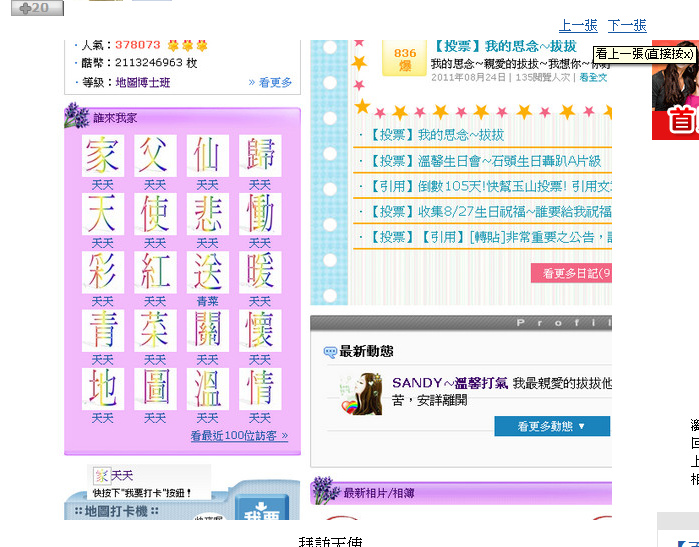
Task: Open the 地圖博士班 level link
Action: [x=143, y=82]
